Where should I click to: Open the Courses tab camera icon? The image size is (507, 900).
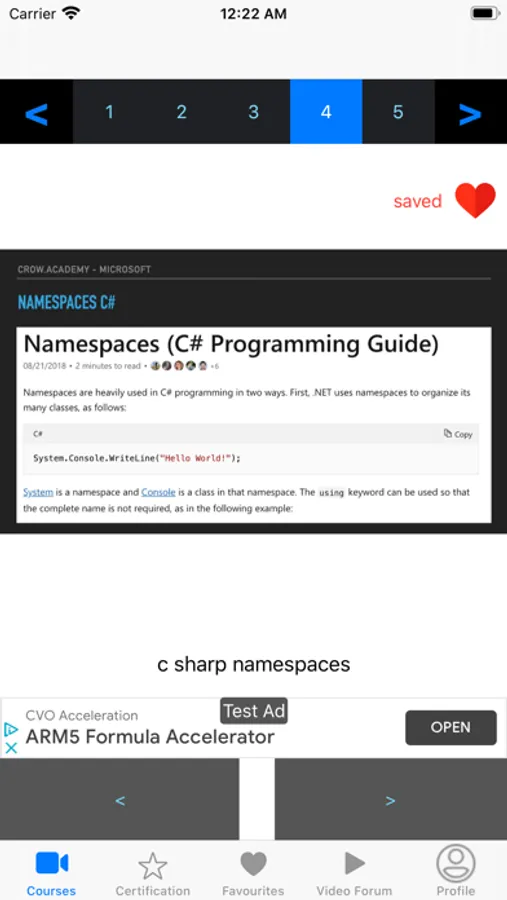(x=52, y=863)
